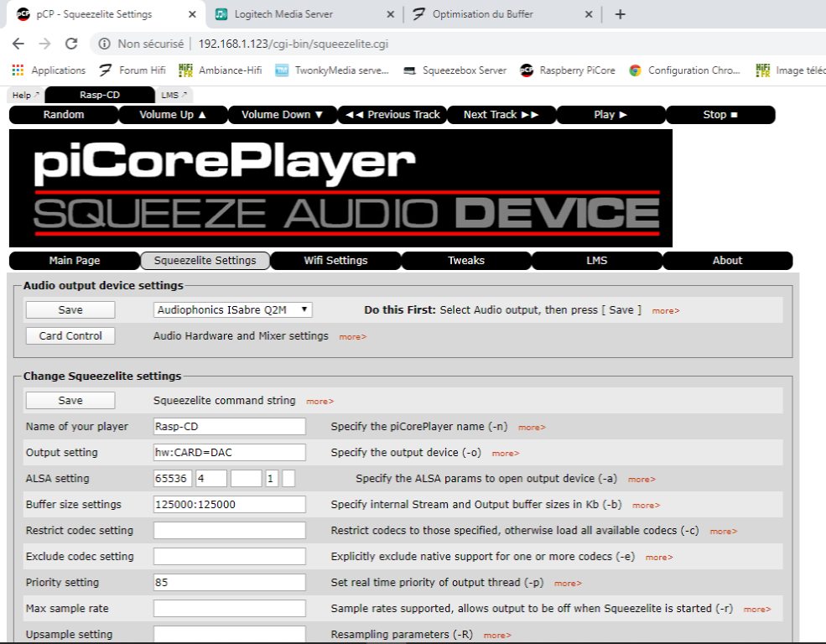The image size is (826, 644).
Task: Start playback with Play button
Action: click(611, 115)
